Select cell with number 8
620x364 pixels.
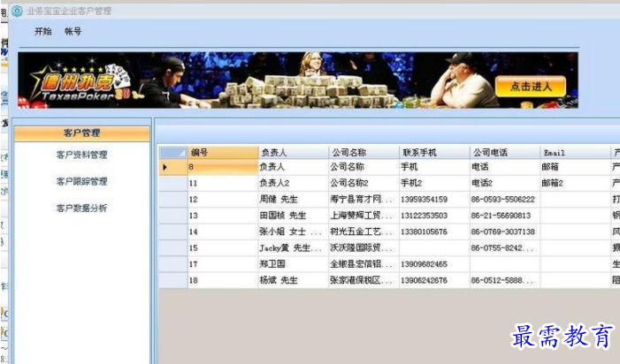[223, 167]
